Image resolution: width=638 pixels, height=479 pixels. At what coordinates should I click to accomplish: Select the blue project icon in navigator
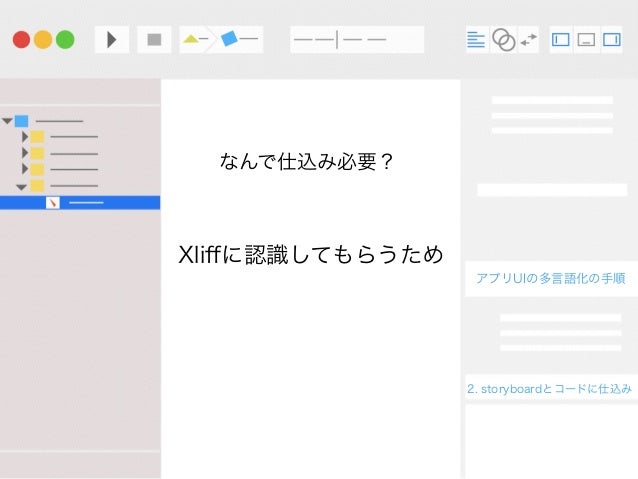[22, 121]
